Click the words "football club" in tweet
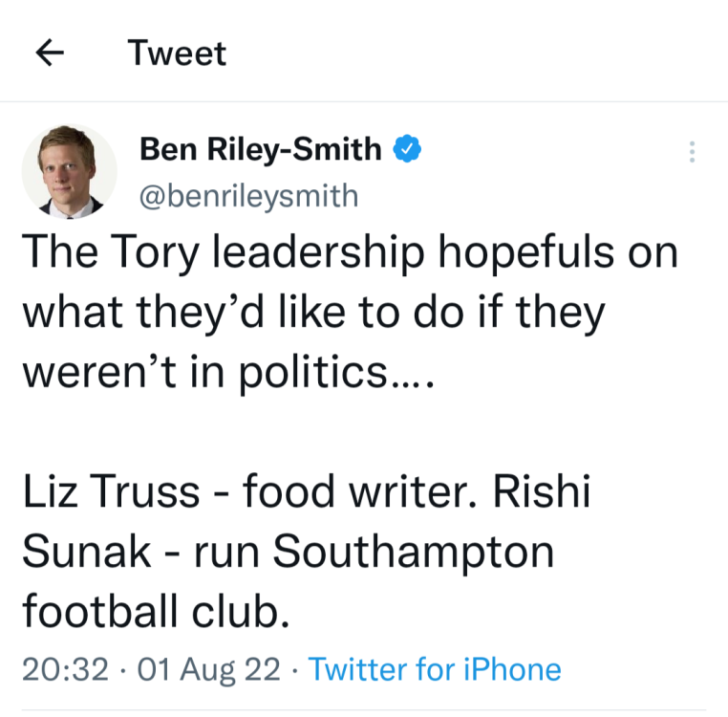This screenshot has height=717, width=728. point(153,611)
